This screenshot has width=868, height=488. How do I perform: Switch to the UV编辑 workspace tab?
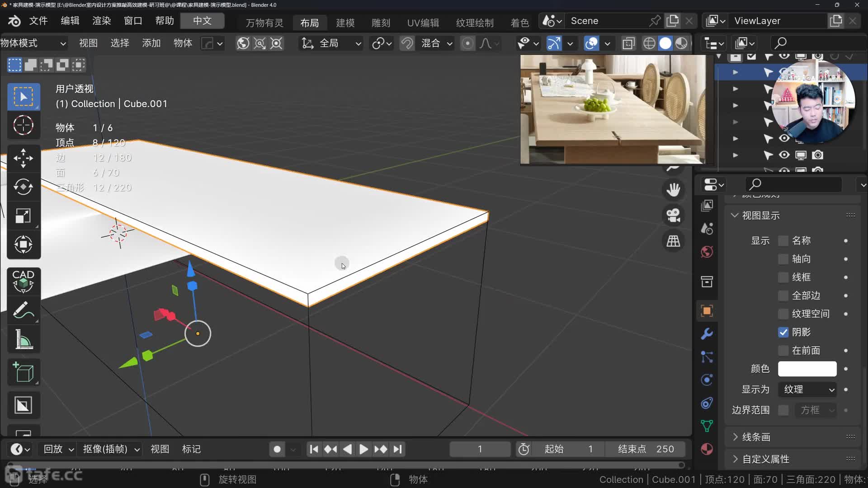click(x=423, y=23)
